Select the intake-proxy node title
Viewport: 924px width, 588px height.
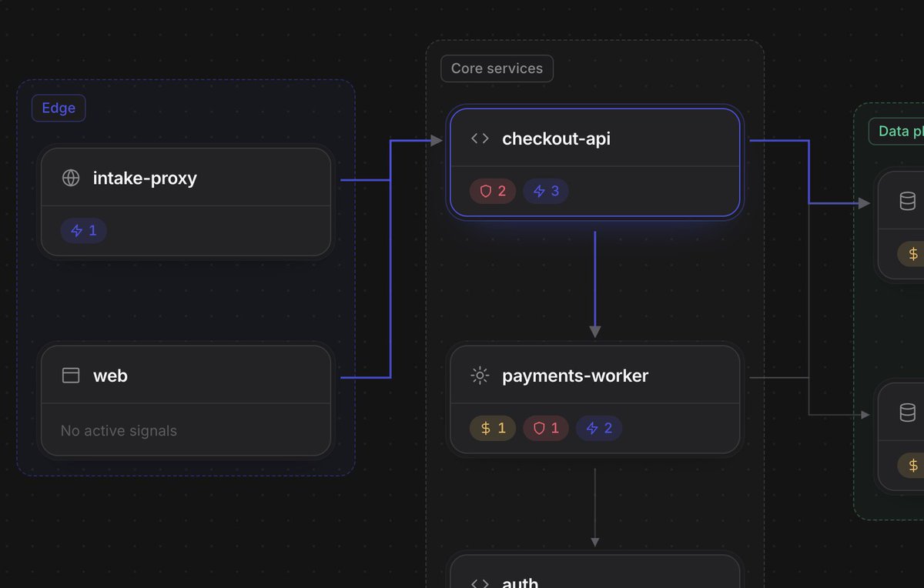[145, 179]
